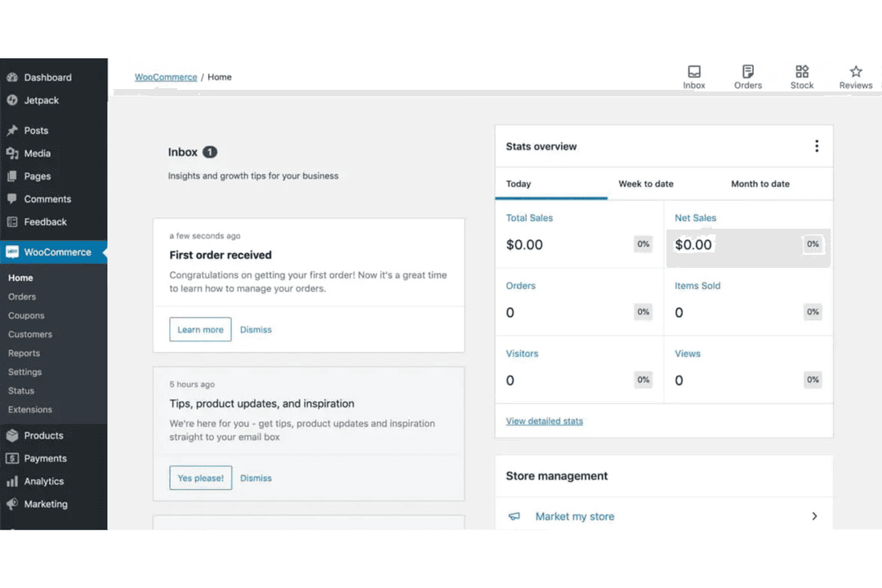
Task: Open Stats overview three-dot options menu
Action: [x=816, y=146]
